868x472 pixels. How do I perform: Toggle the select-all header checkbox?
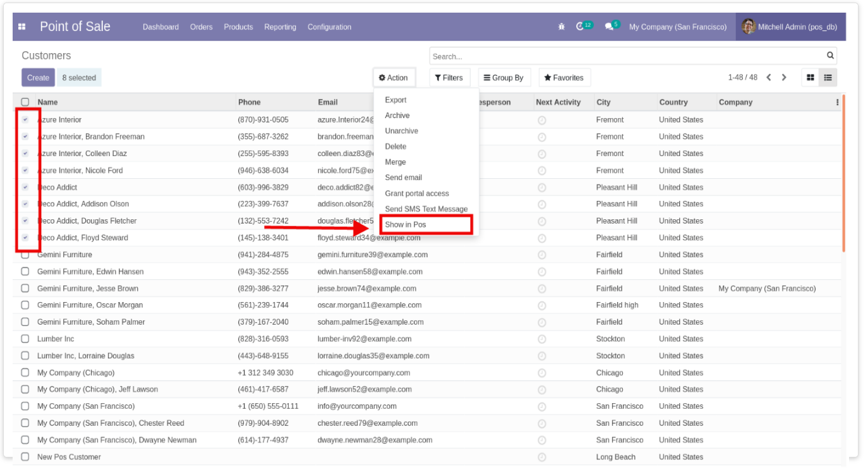tap(25, 102)
